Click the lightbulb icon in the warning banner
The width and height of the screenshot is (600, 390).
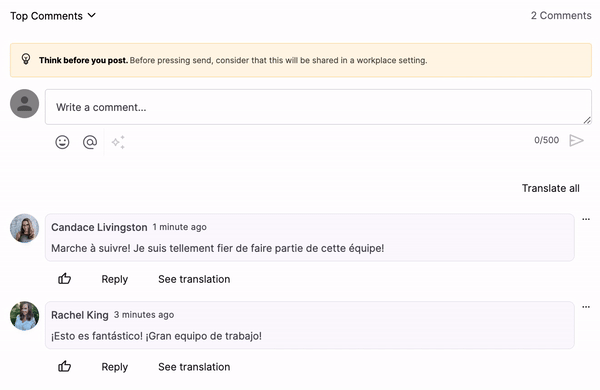tap(26, 59)
